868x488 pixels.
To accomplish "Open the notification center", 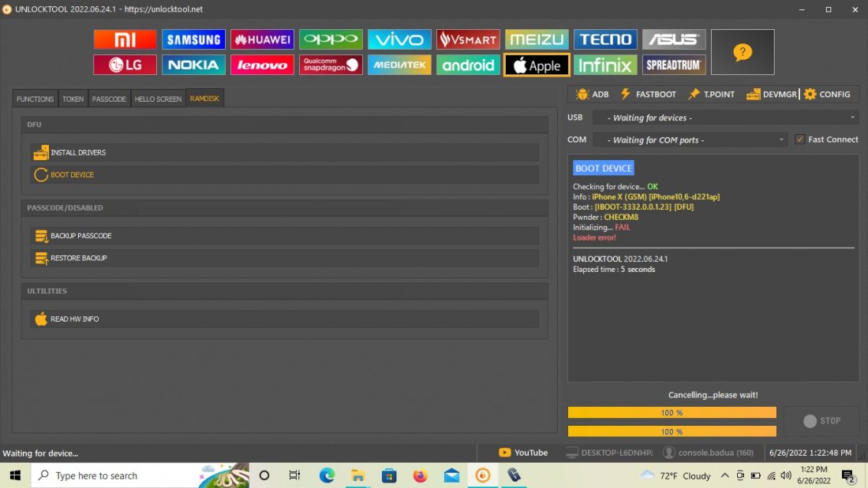I will point(848,476).
